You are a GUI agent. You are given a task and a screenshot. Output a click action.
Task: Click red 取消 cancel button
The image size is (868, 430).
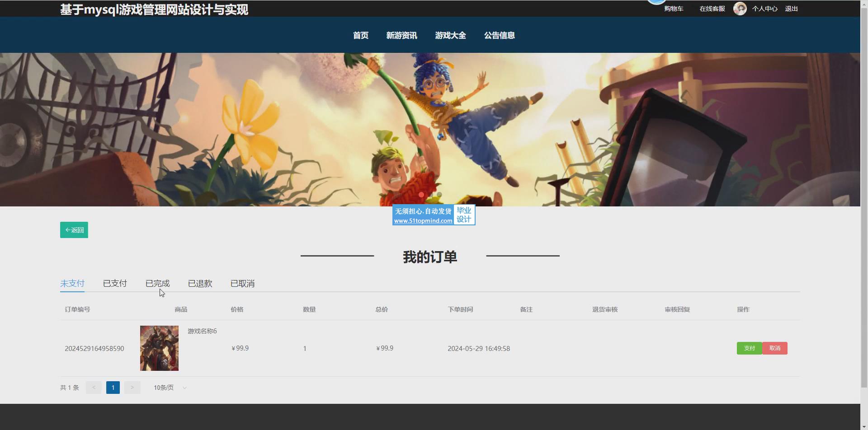pos(775,348)
